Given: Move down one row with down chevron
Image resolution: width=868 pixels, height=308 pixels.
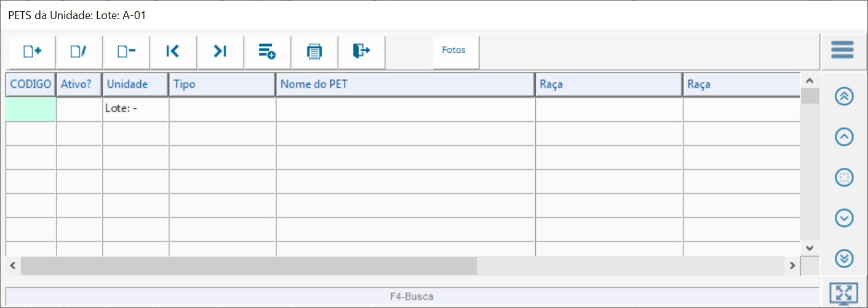Looking at the screenshot, I should tap(844, 218).
